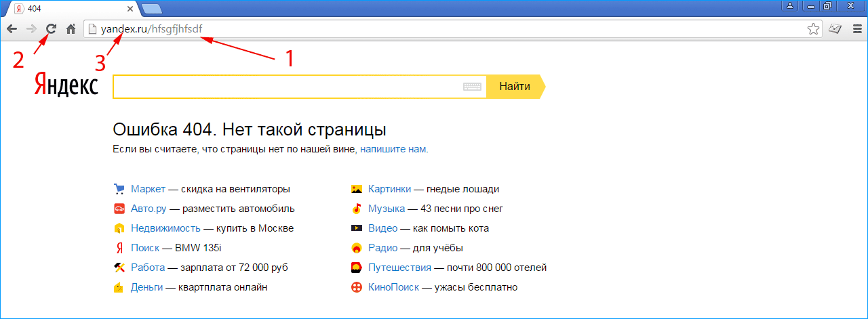Follow the напишите нам link
Screen dimensions: 868x319
tap(393, 149)
